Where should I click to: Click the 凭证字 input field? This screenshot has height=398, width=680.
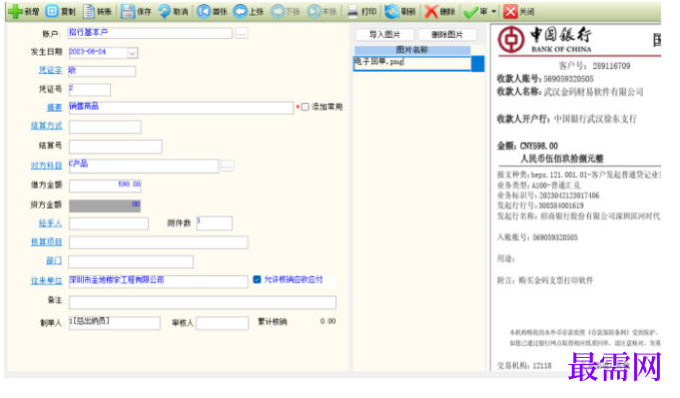102,71
